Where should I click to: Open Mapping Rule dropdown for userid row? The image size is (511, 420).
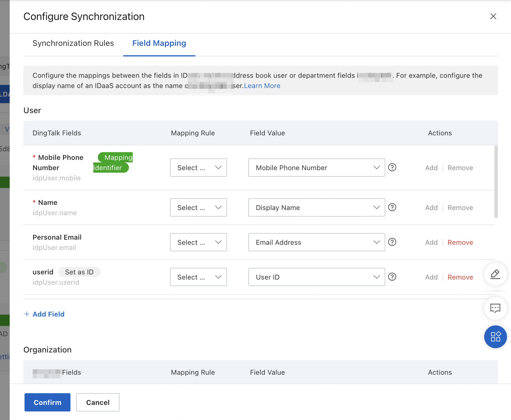tap(198, 277)
